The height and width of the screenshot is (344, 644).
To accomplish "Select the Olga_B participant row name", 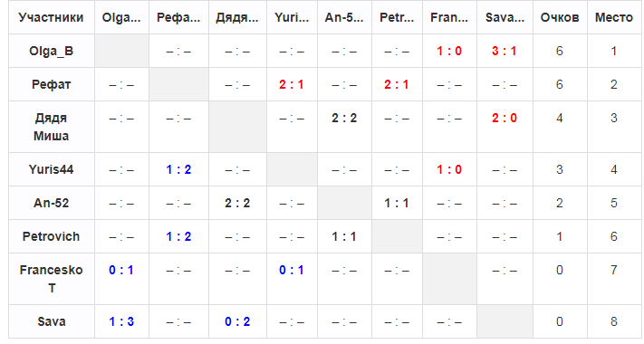I will tap(51, 51).
